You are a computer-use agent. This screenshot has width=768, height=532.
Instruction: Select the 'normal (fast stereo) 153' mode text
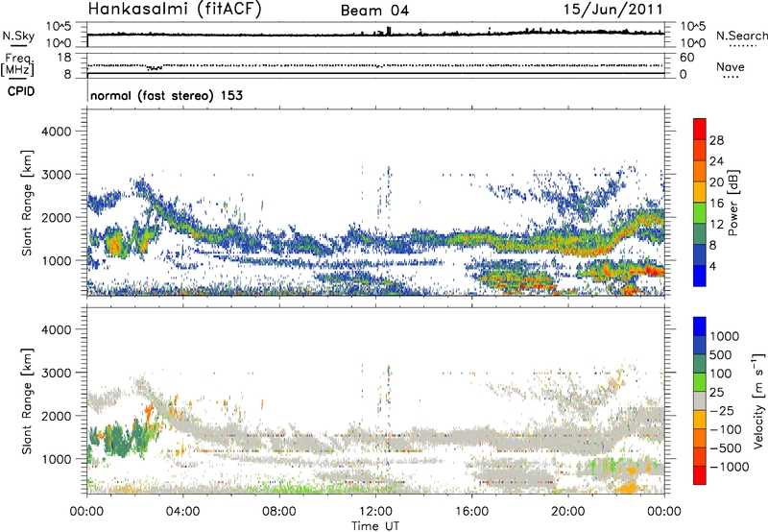pyautogui.click(x=166, y=95)
